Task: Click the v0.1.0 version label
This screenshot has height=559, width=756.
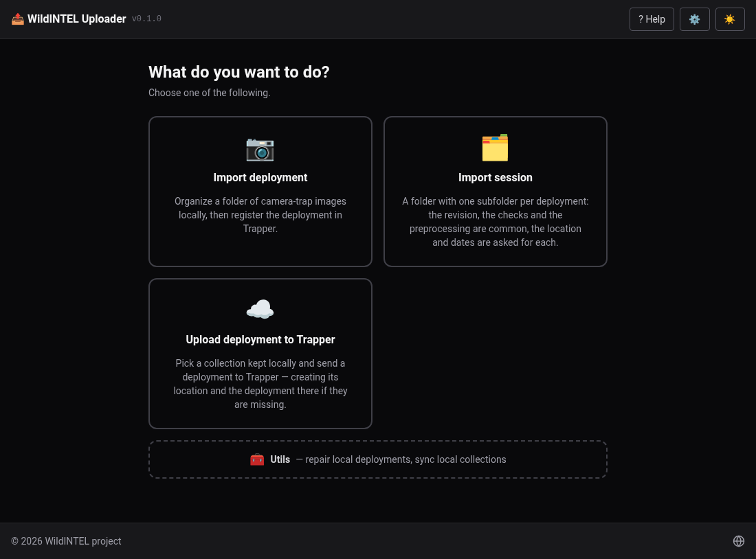Action: pyautogui.click(x=146, y=19)
